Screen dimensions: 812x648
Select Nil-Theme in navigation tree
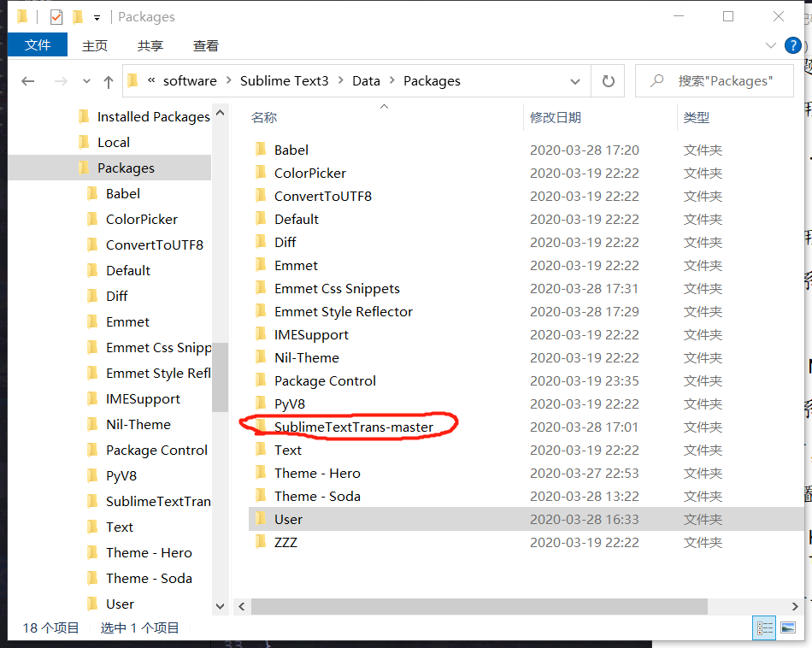pyautogui.click(x=138, y=425)
